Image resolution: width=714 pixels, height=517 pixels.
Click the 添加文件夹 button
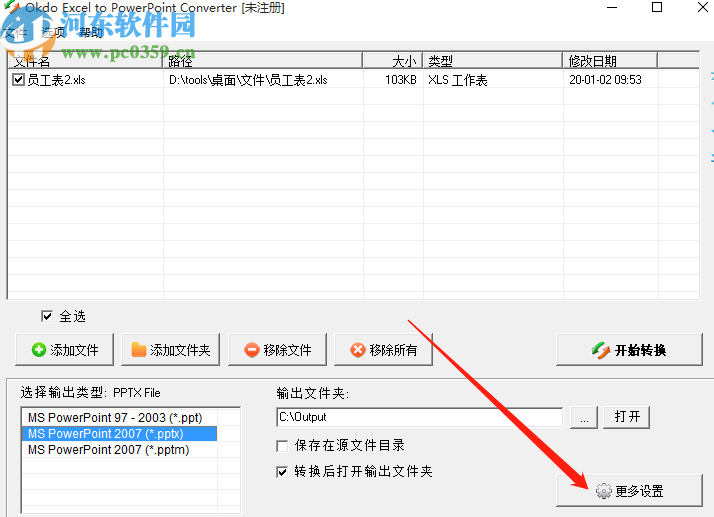pos(170,349)
